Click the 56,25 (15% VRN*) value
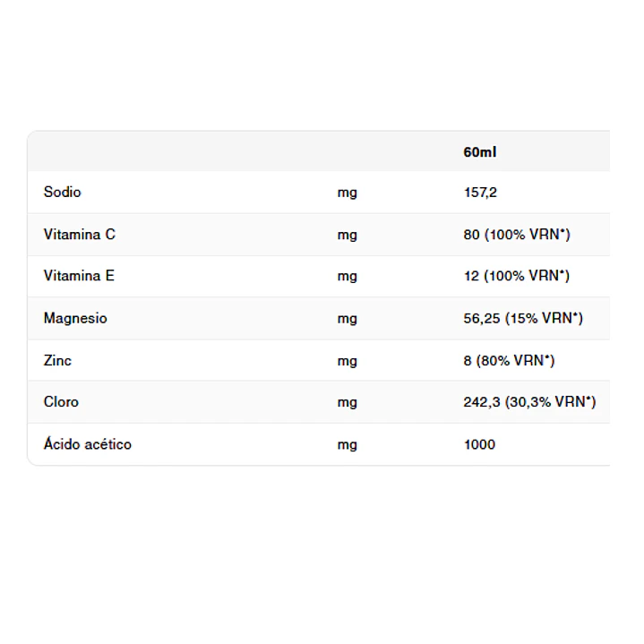The height and width of the screenshot is (644, 644). point(523,318)
